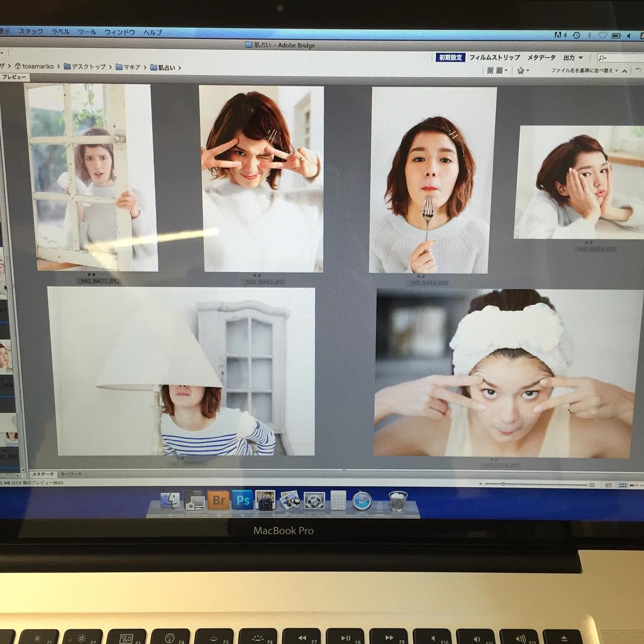644x644 pixels.
Task: Expand the 出力 workspace dropdown arrow
Action: pyautogui.click(x=581, y=58)
